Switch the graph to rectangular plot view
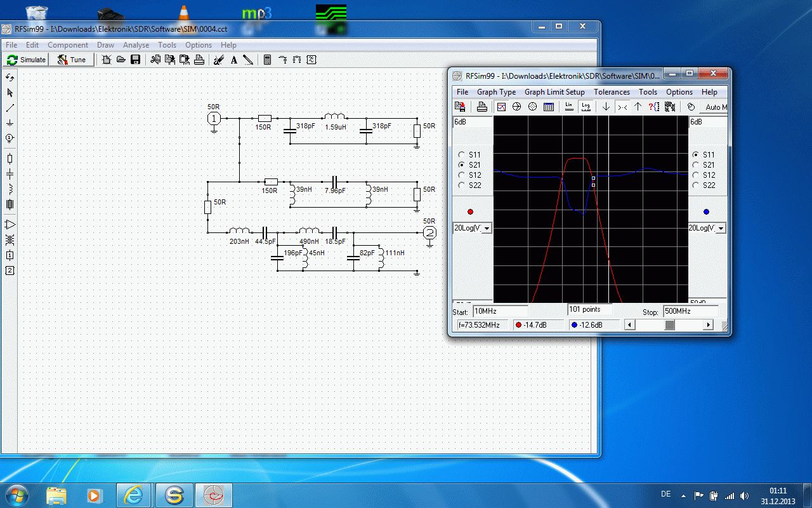 click(501, 107)
